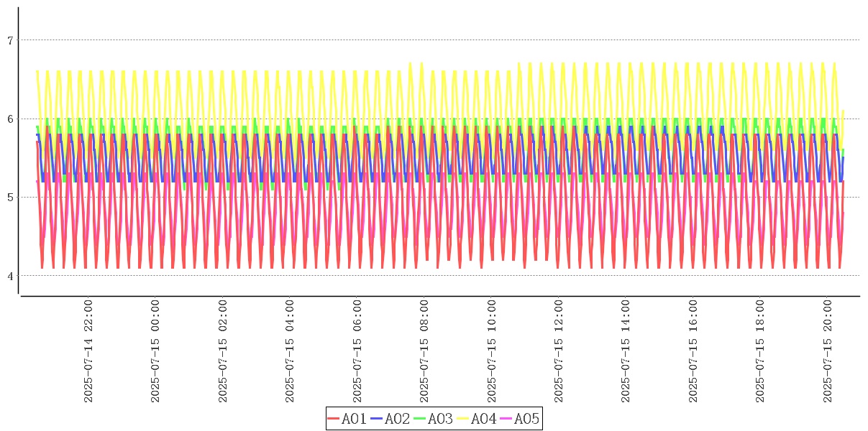The height and width of the screenshot is (431, 868).
Task: Click the 2025-07-15 16:00 time tick label
Action: pos(693,352)
